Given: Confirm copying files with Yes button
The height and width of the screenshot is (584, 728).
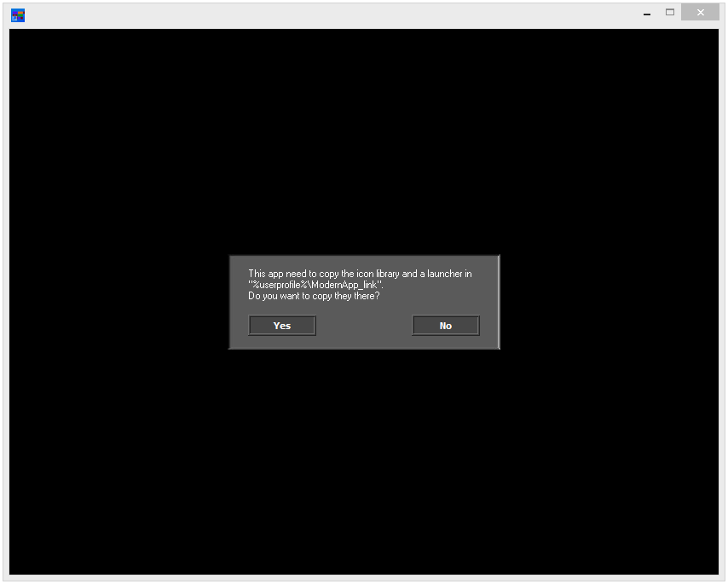Looking at the screenshot, I should click(282, 326).
